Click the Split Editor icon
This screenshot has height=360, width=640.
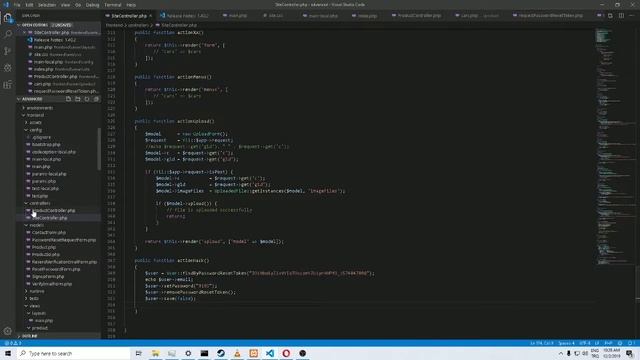(621, 16)
